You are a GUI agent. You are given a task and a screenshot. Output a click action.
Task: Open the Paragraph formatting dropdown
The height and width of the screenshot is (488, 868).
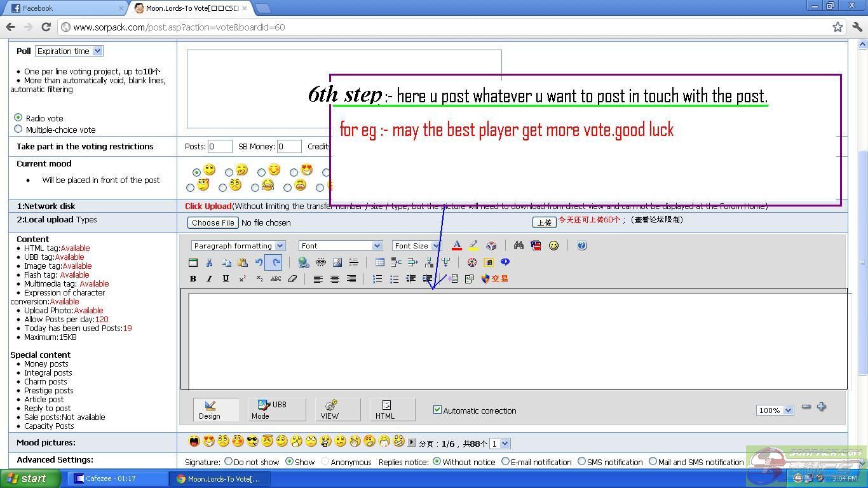(238, 246)
